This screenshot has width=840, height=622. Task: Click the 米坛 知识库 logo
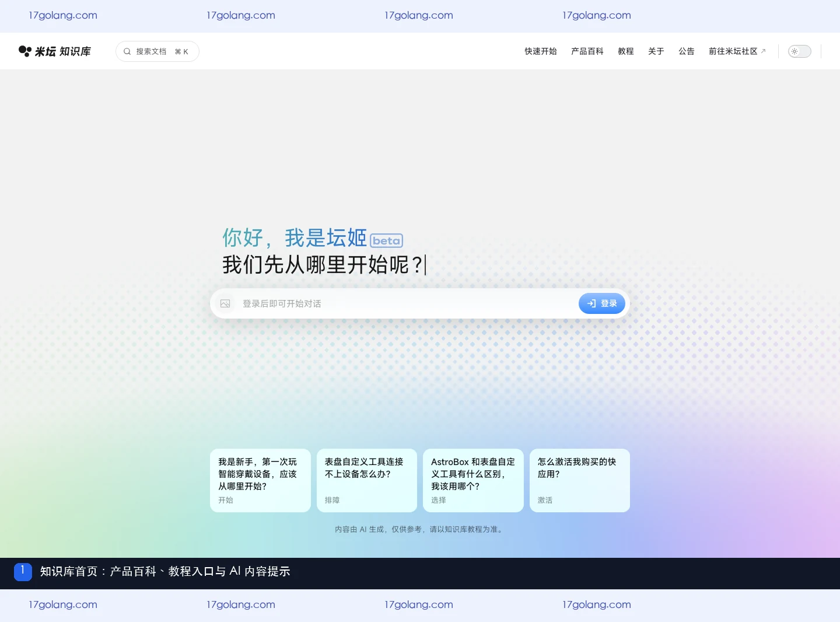click(55, 51)
